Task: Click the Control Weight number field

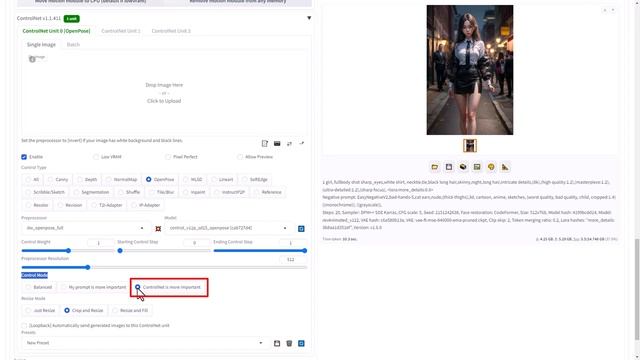Action: click(x=100, y=243)
